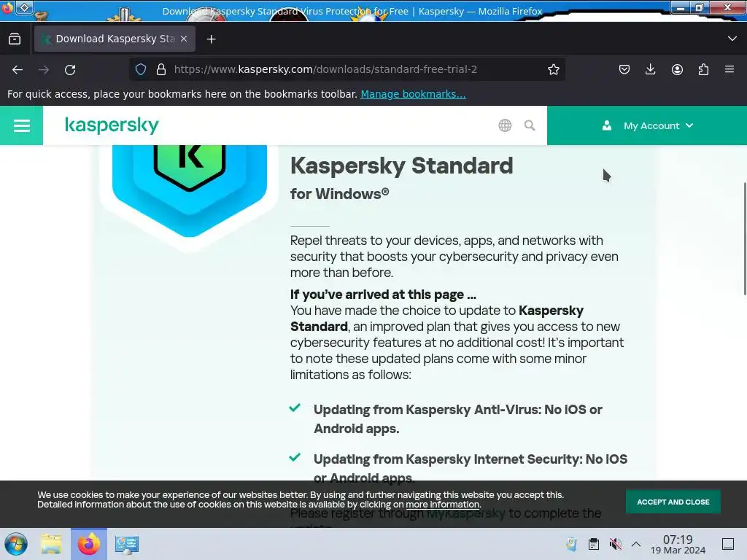Open the clipboard tray icon
The height and width of the screenshot is (560, 747).
click(594, 544)
